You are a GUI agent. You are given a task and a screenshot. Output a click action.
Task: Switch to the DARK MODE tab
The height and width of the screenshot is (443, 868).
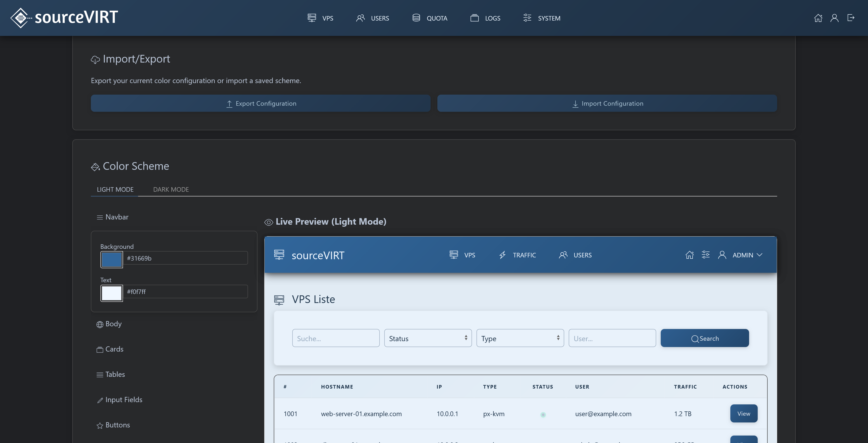171,189
